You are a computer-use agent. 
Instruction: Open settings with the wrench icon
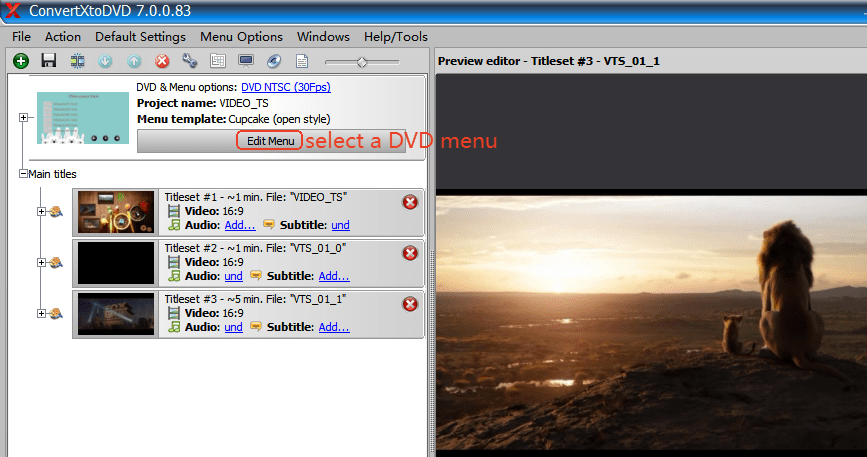(x=190, y=62)
